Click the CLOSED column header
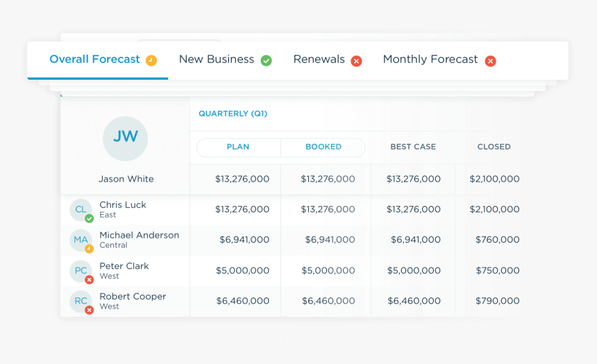 point(494,147)
